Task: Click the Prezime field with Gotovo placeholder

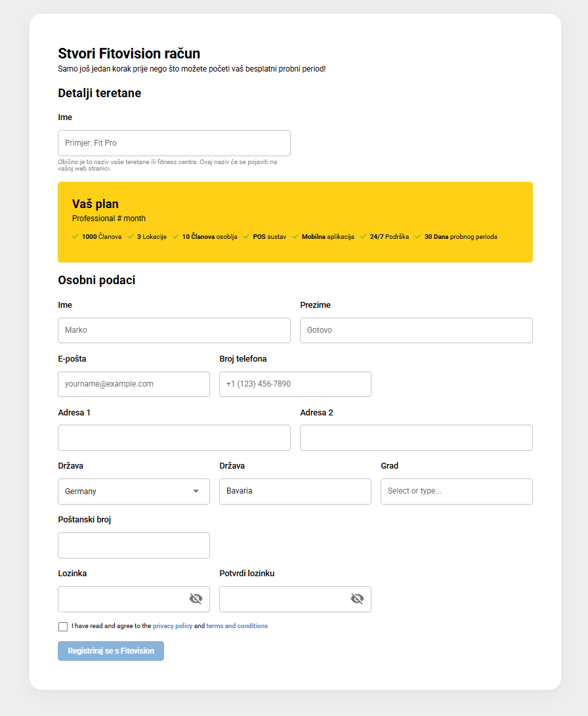Action: point(416,330)
